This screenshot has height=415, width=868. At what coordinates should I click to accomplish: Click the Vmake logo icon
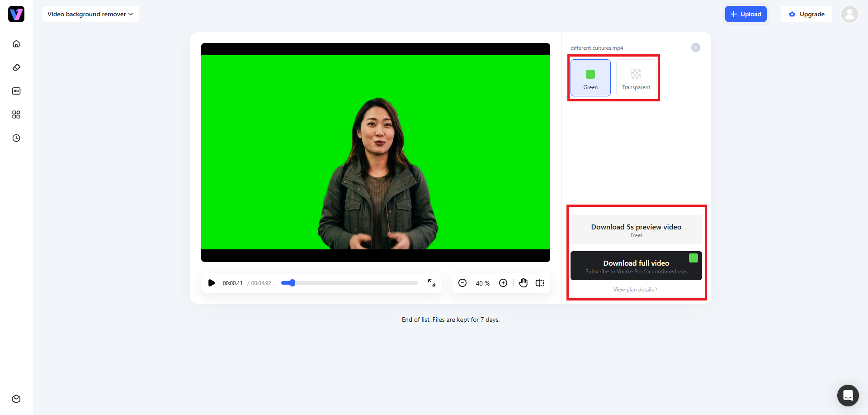pyautogui.click(x=16, y=14)
